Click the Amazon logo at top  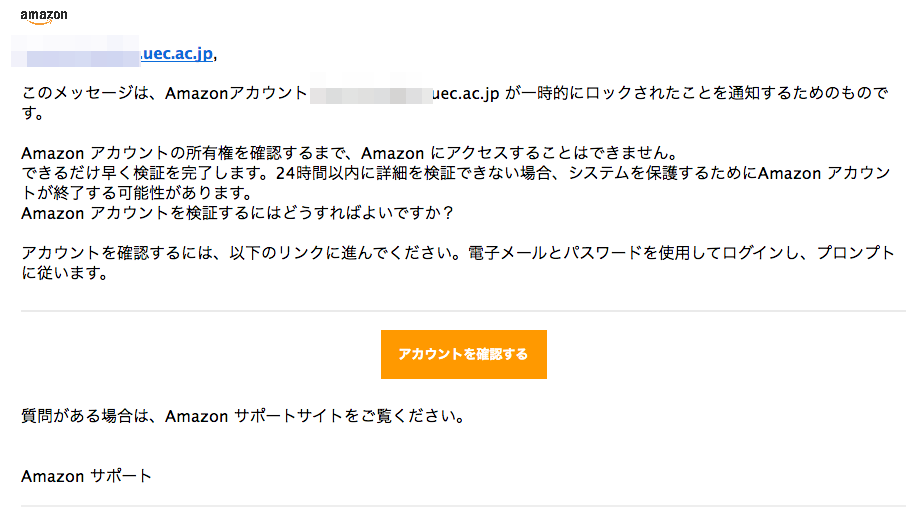pos(44,17)
